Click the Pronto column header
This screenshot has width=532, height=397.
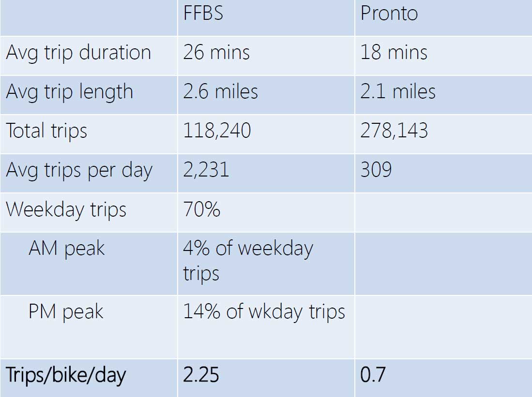(x=389, y=14)
